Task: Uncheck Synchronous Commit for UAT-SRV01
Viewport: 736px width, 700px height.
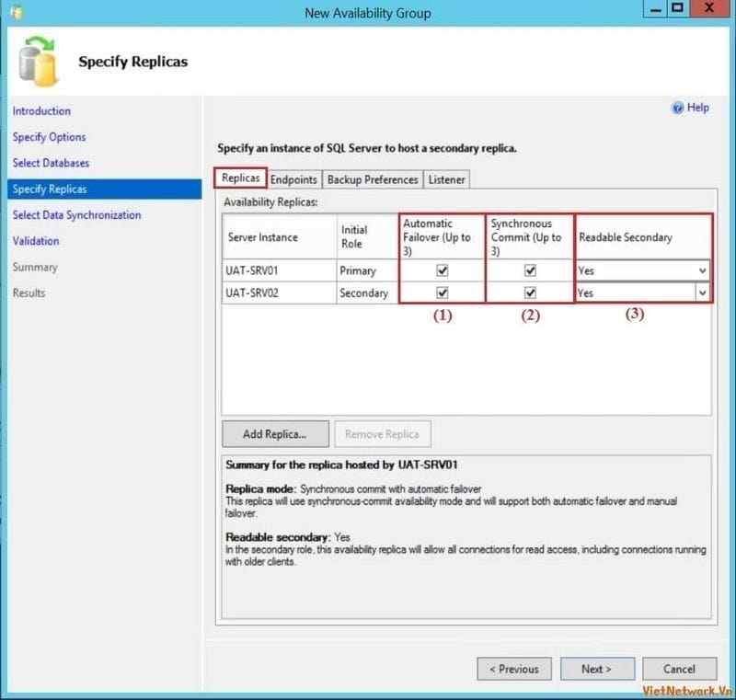Action: [x=530, y=271]
